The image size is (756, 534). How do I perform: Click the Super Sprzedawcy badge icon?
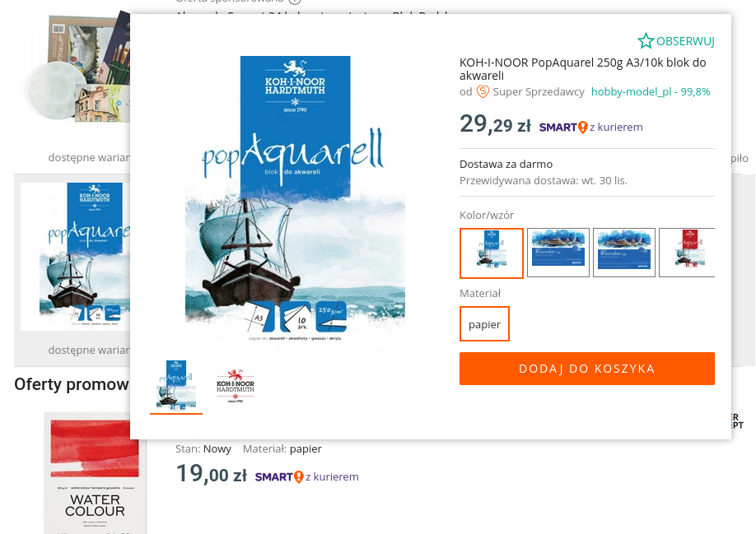coord(483,91)
